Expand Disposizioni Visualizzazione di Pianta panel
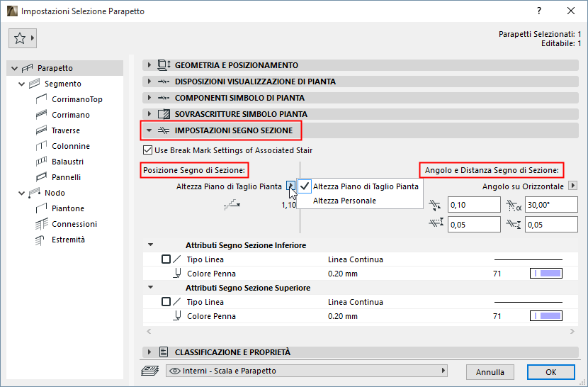The height and width of the screenshot is (387, 588). click(149, 82)
